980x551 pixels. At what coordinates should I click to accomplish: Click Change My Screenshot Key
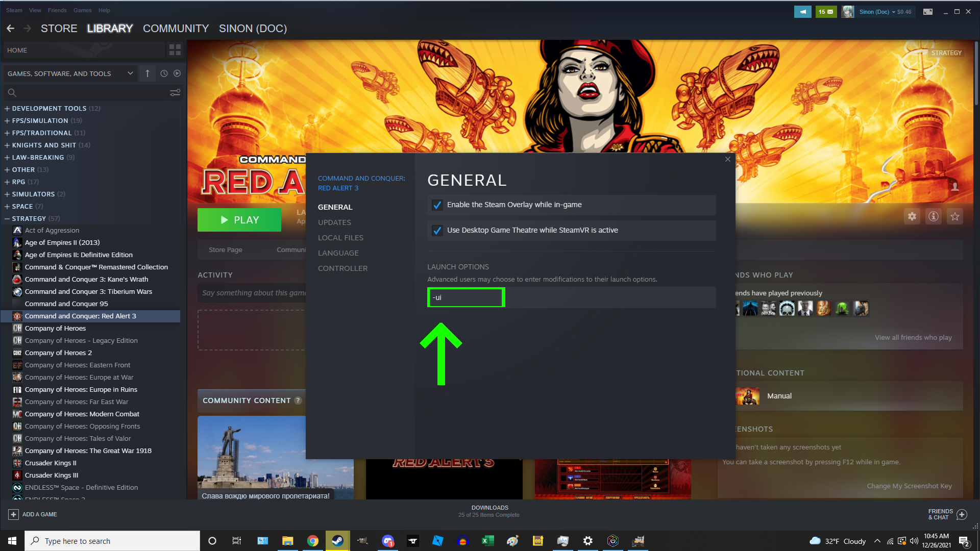909,486
